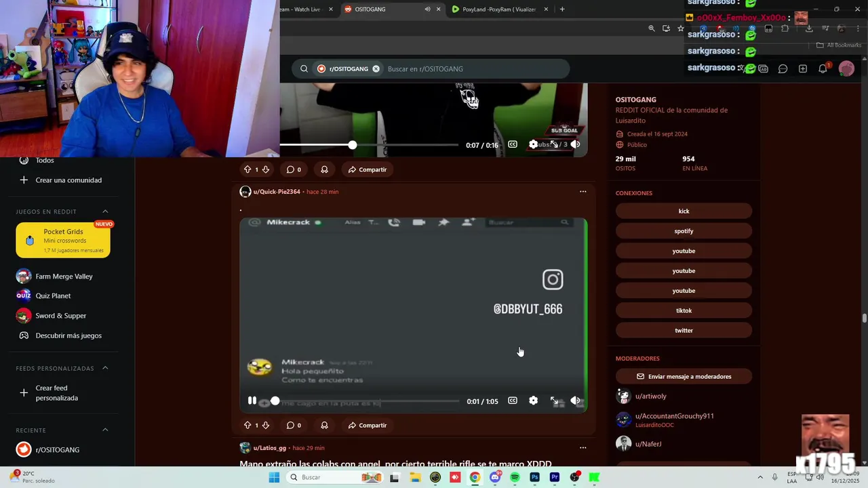Mute the OSITOGANG tab audio icon
The width and height of the screenshot is (868, 488).
[x=427, y=9]
